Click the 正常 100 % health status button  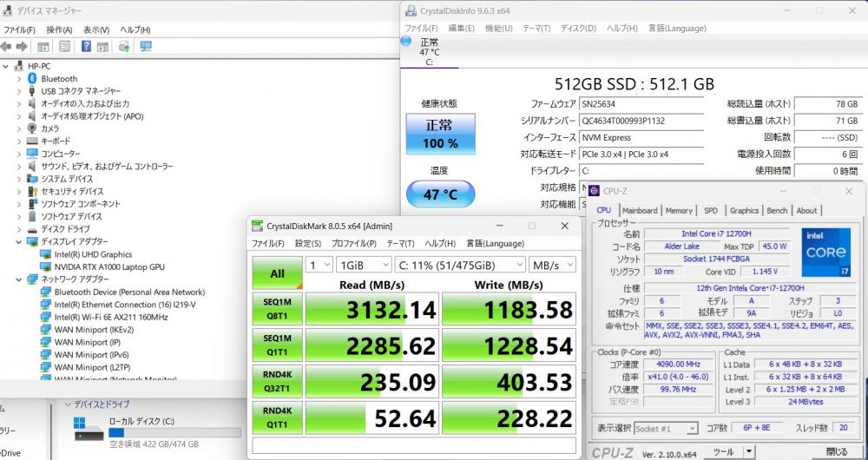point(441,134)
